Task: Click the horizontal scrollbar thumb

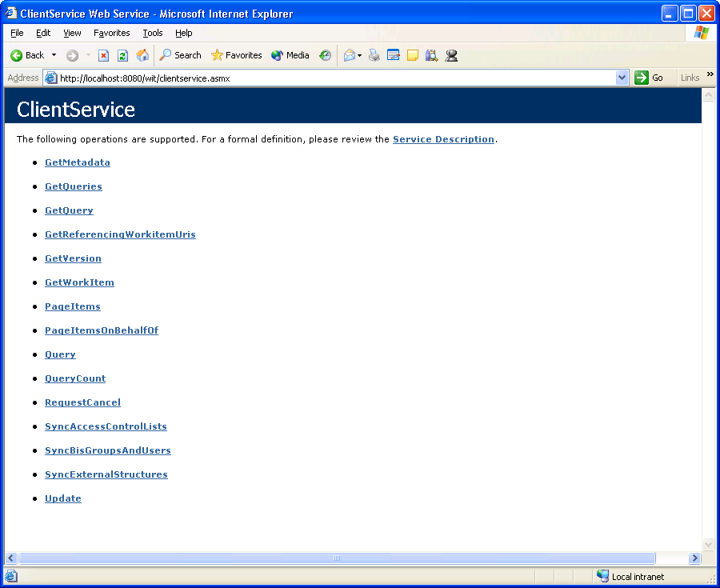Action: (x=336, y=558)
